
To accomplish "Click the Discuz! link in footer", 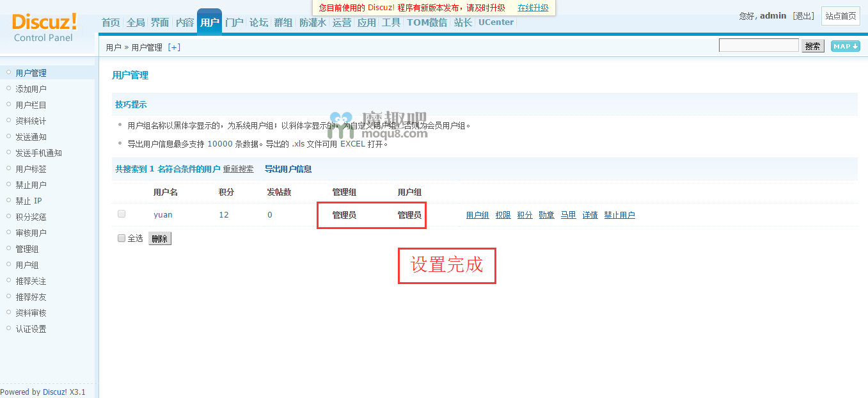I will coord(54,392).
